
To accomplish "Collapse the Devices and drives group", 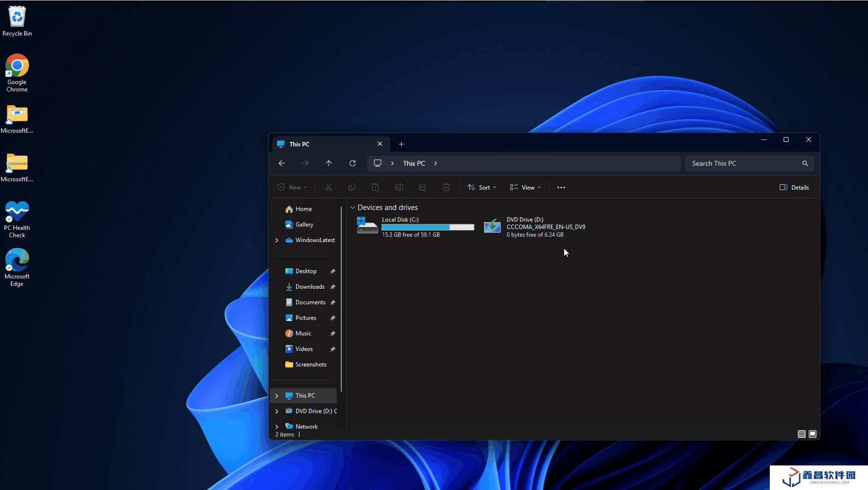I will click(353, 208).
